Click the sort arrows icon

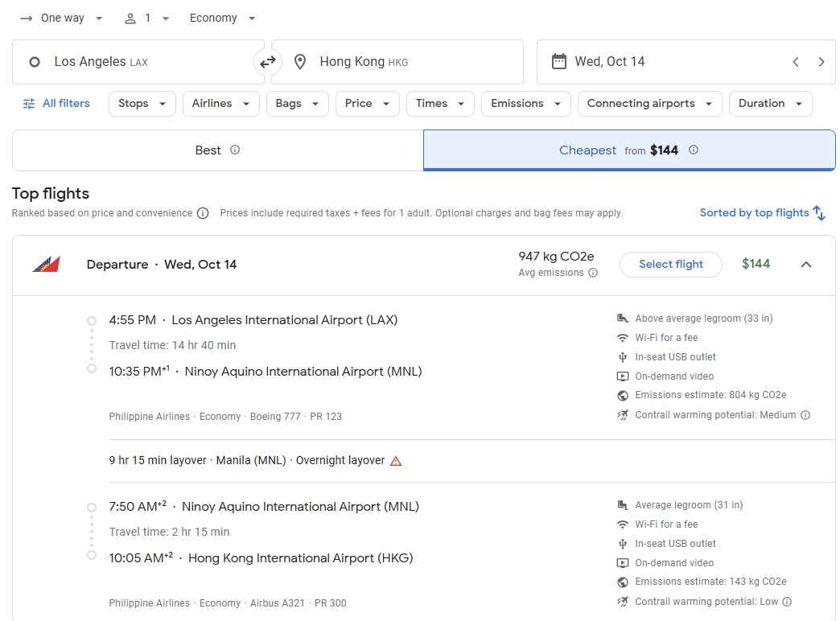click(819, 212)
